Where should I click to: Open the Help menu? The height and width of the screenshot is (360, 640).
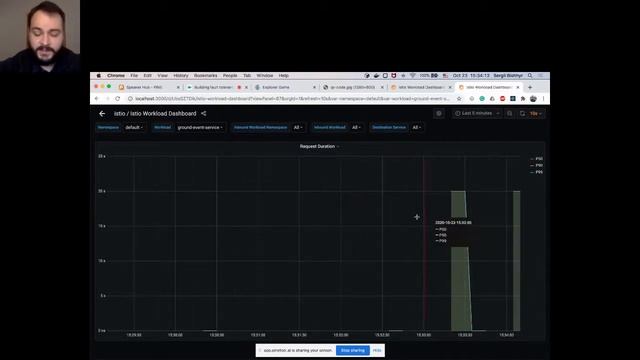click(x=284, y=76)
